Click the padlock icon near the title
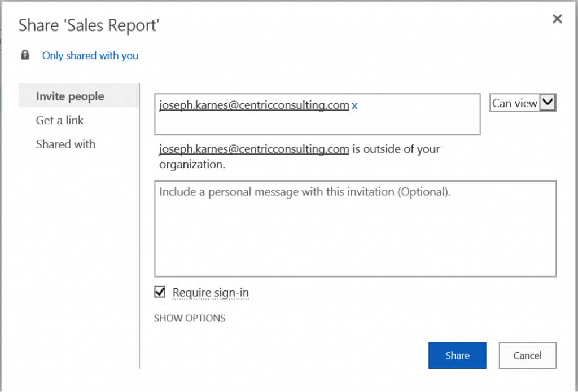The width and height of the screenshot is (578, 392). tap(25, 55)
